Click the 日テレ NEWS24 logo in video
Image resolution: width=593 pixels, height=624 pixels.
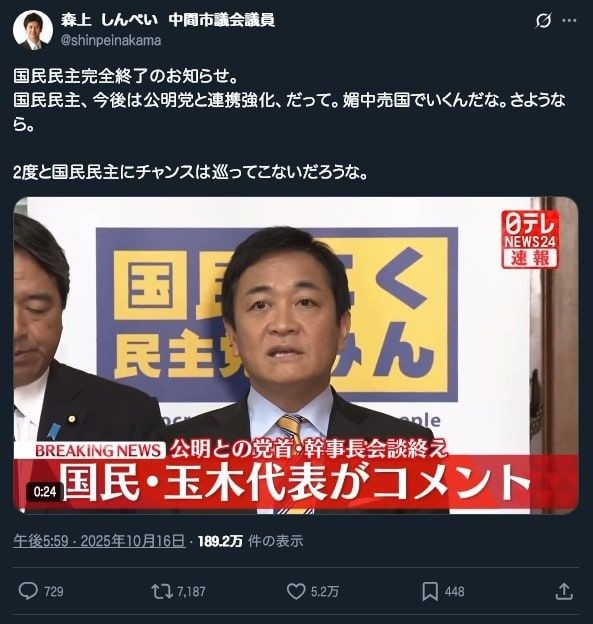[531, 239]
